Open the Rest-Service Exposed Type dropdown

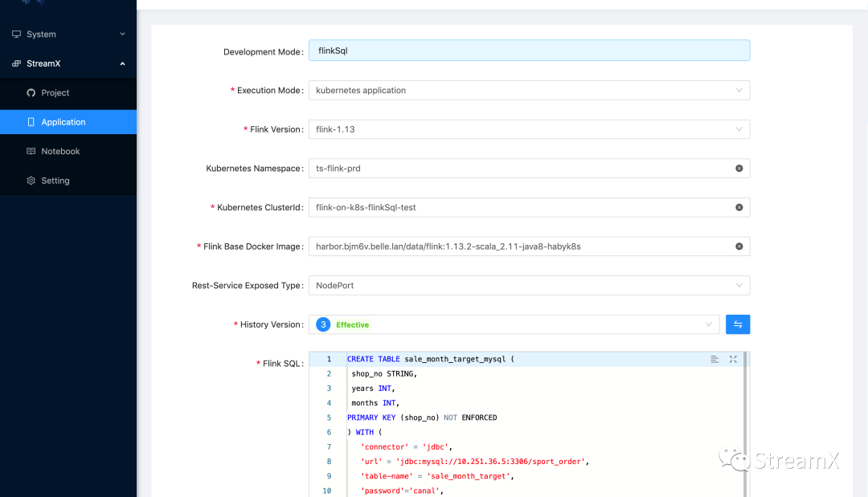click(529, 285)
